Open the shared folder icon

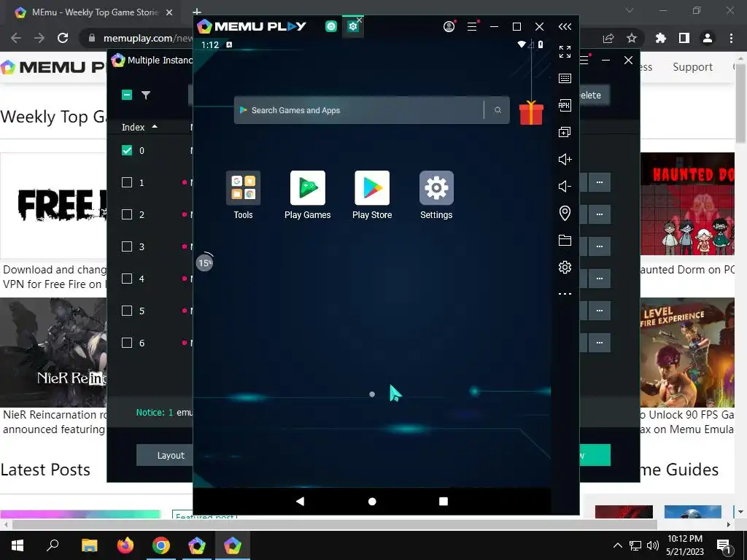(x=565, y=240)
